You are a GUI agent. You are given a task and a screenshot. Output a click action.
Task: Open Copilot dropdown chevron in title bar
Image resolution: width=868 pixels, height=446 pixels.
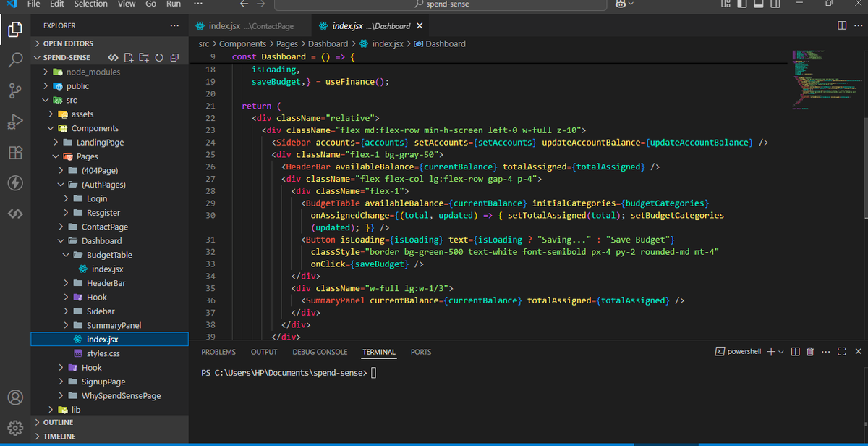(x=631, y=4)
